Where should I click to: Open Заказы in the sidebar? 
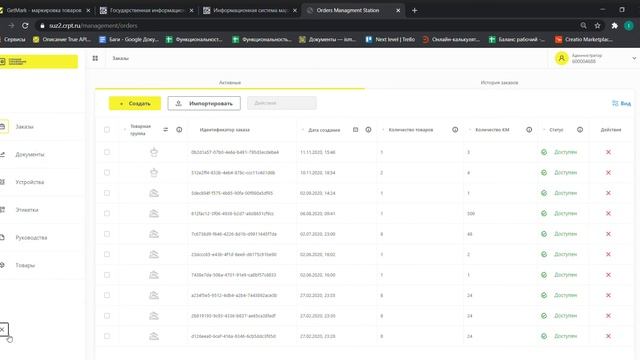[x=24, y=127]
